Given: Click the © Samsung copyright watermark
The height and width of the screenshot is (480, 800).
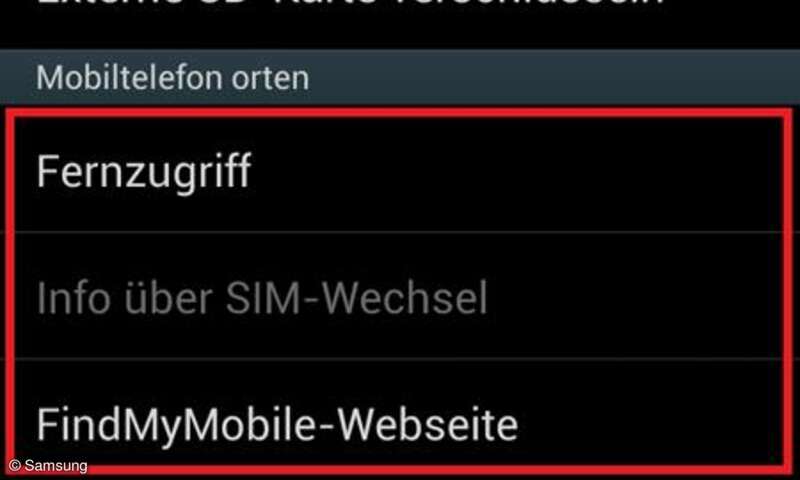Looking at the screenshot, I should [48, 466].
